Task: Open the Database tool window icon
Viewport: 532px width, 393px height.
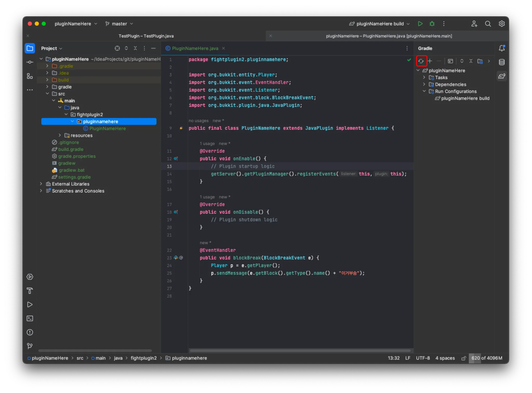Action: click(502, 62)
